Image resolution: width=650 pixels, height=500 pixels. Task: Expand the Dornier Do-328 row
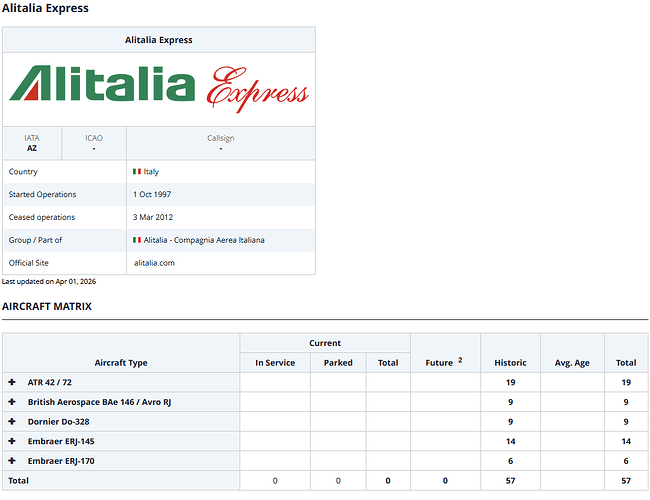(12, 421)
